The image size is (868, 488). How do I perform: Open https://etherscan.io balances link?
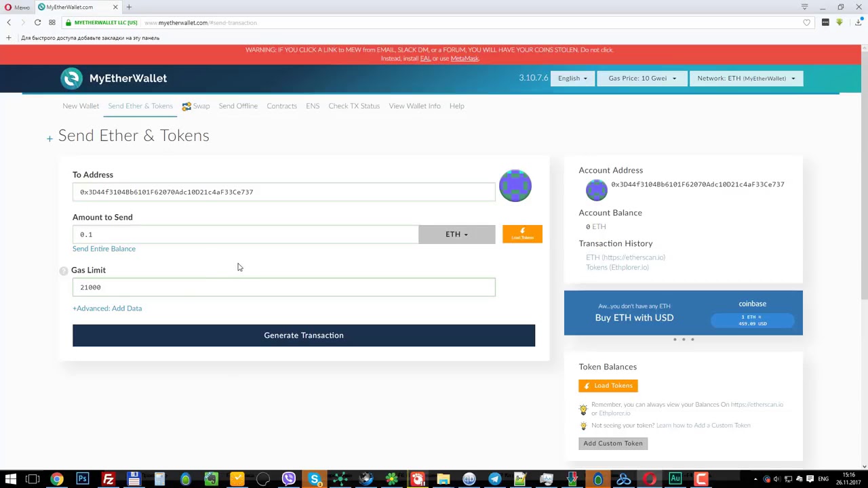tap(757, 405)
